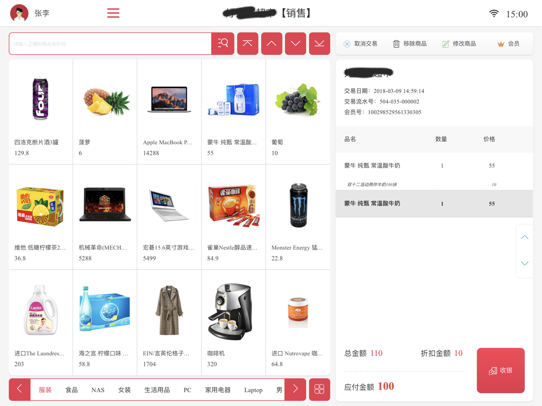Switch to 食品 category tab
This screenshot has height=406, width=542.
pyautogui.click(x=72, y=390)
